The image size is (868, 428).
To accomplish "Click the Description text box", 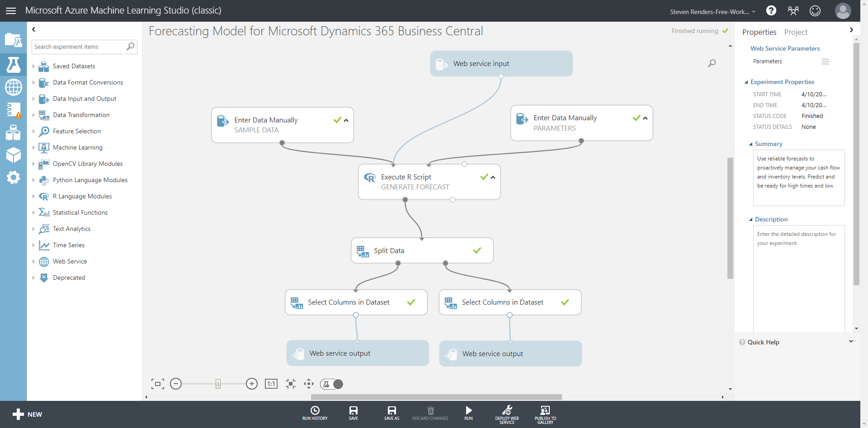I will pyautogui.click(x=799, y=279).
